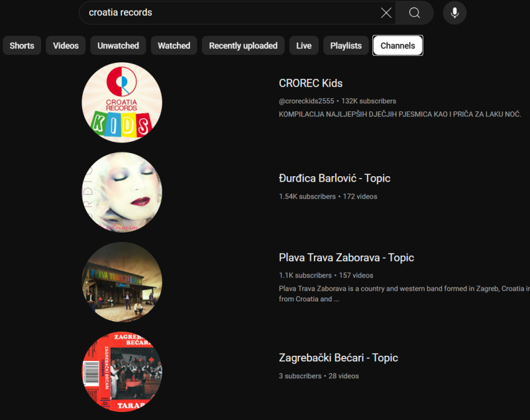Clear the search query with the X icon
The image size is (530, 420).
click(386, 13)
